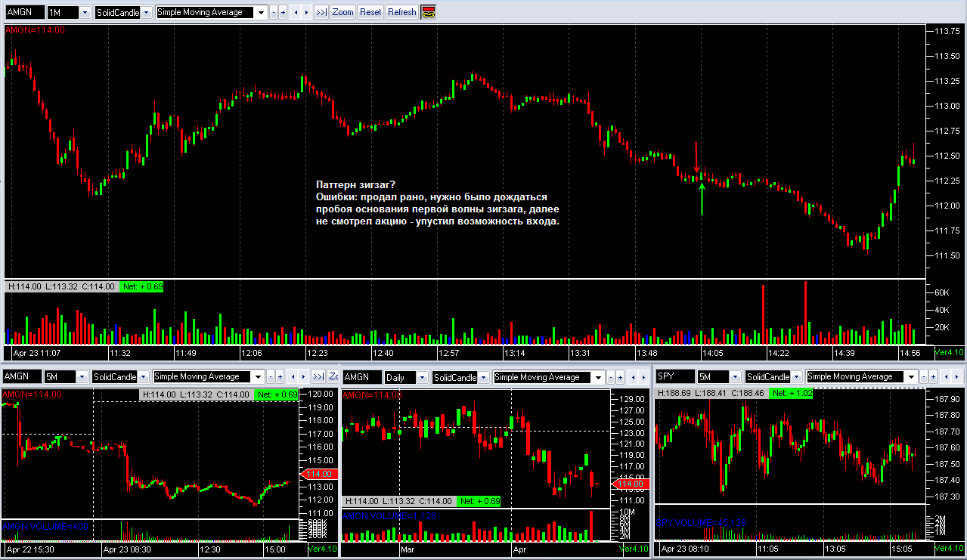Decrease indicator period in main 1M chart toolbar
This screenshot has width=967, height=560.
point(274,12)
